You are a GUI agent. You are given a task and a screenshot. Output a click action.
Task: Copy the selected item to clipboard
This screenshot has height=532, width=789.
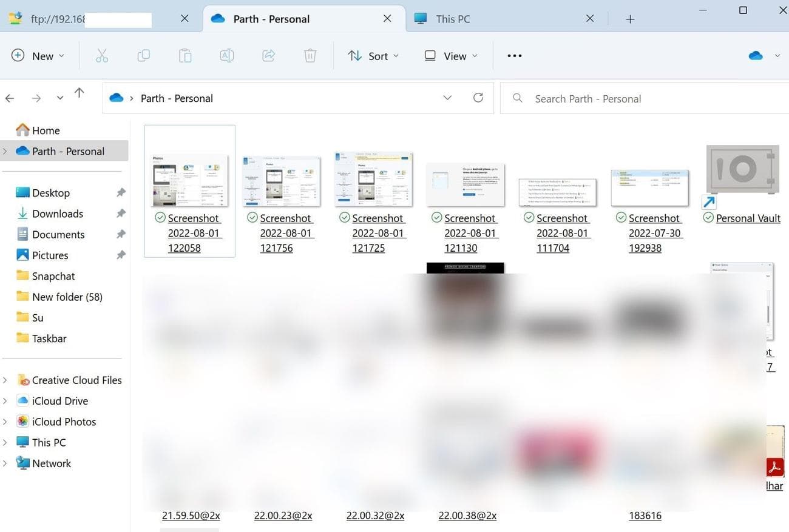(143, 55)
